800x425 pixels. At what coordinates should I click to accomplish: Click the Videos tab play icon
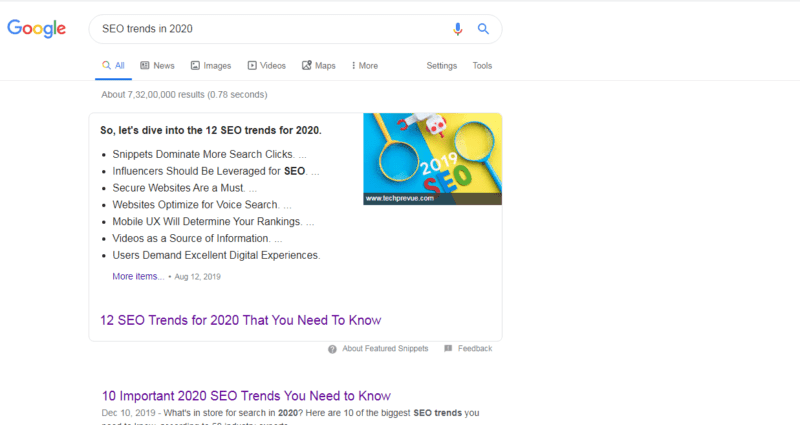pyautogui.click(x=252, y=65)
